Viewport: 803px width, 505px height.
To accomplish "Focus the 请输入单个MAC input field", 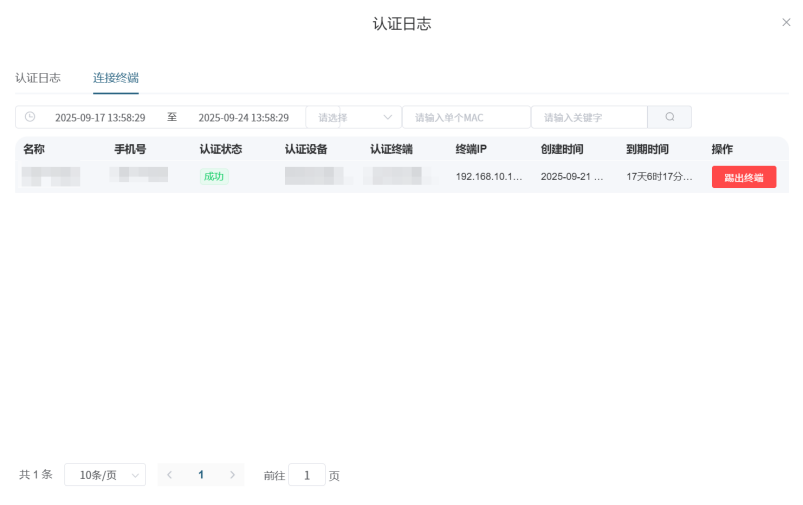I will (x=466, y=117).
